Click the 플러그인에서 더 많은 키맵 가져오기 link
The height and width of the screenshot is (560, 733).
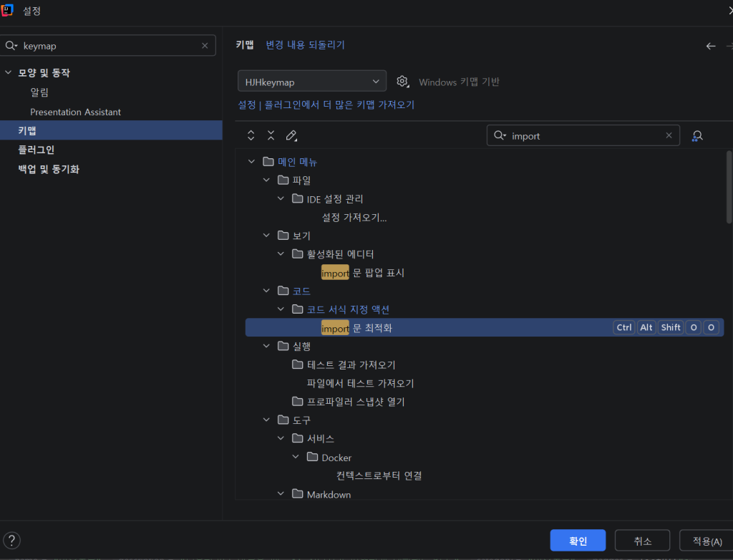(339, 105)
